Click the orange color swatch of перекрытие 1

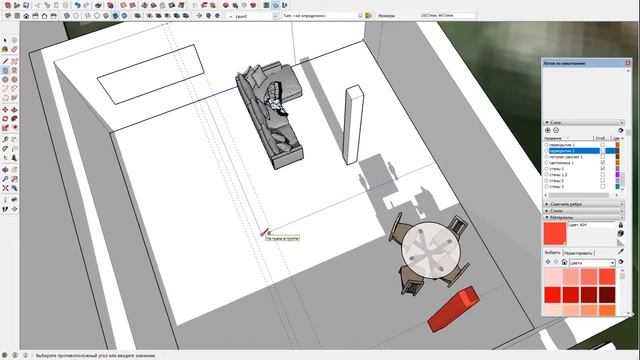click(x=618, y=145)
